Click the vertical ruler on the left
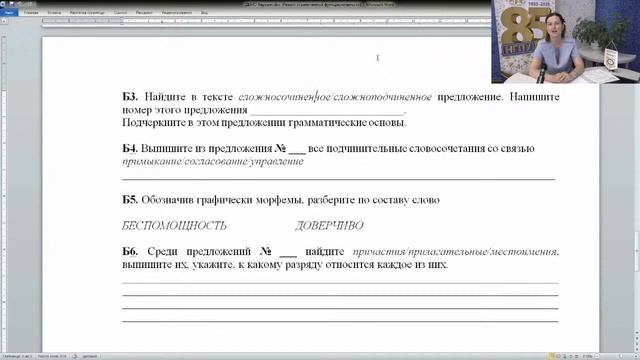 tap(4, 194)
